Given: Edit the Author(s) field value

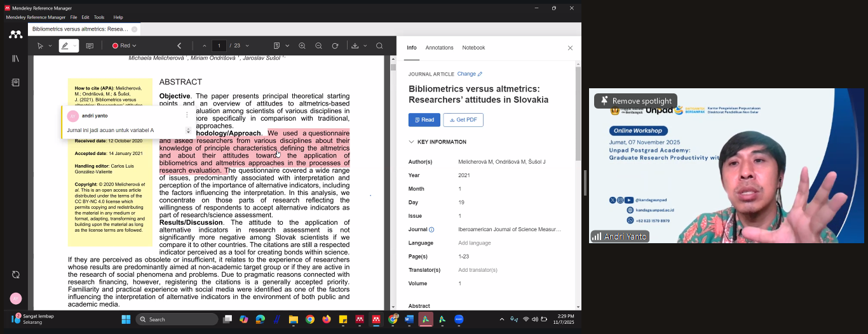Looking at the screenshot, I should coord(501,162).
